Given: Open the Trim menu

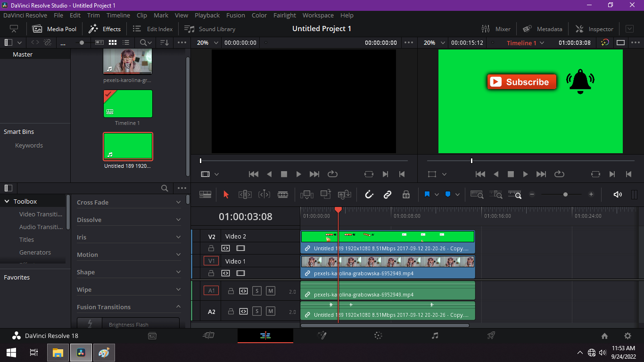Looking at the screenshot, I should click(x=93, y=15).
